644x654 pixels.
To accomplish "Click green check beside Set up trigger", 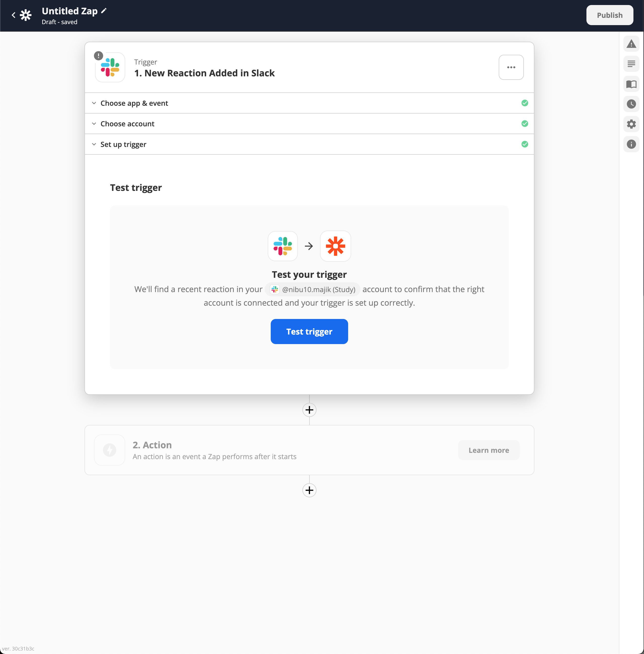I will (525, 144).
